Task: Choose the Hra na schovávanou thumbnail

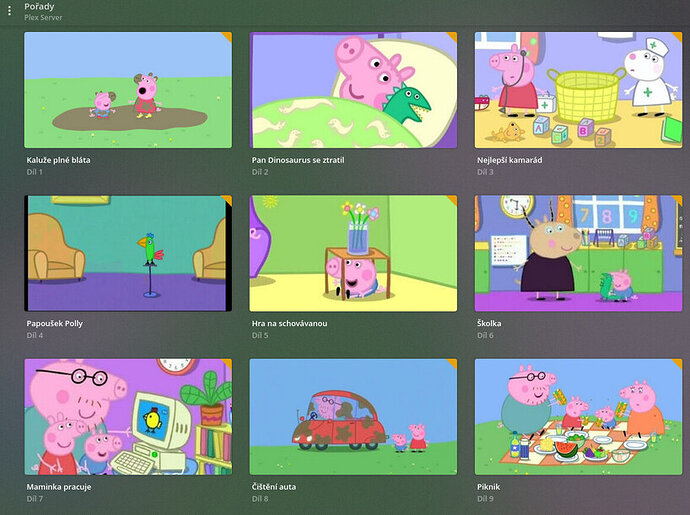Action: 353,254
